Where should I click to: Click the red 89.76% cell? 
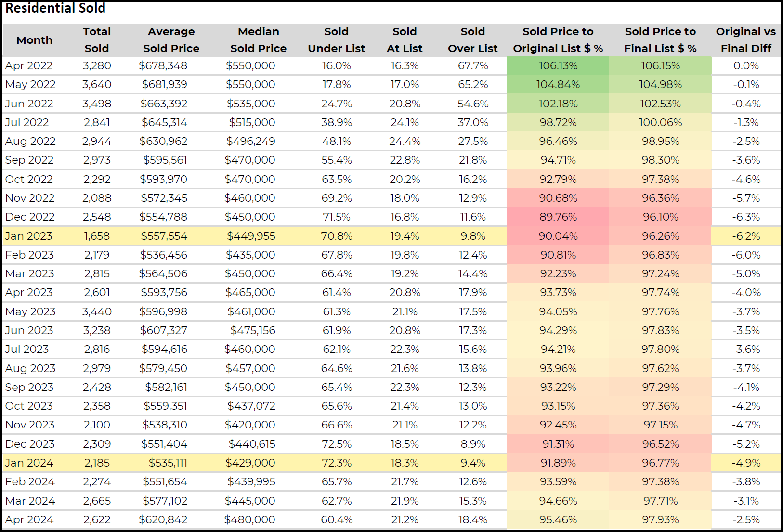tap(558, 217)
